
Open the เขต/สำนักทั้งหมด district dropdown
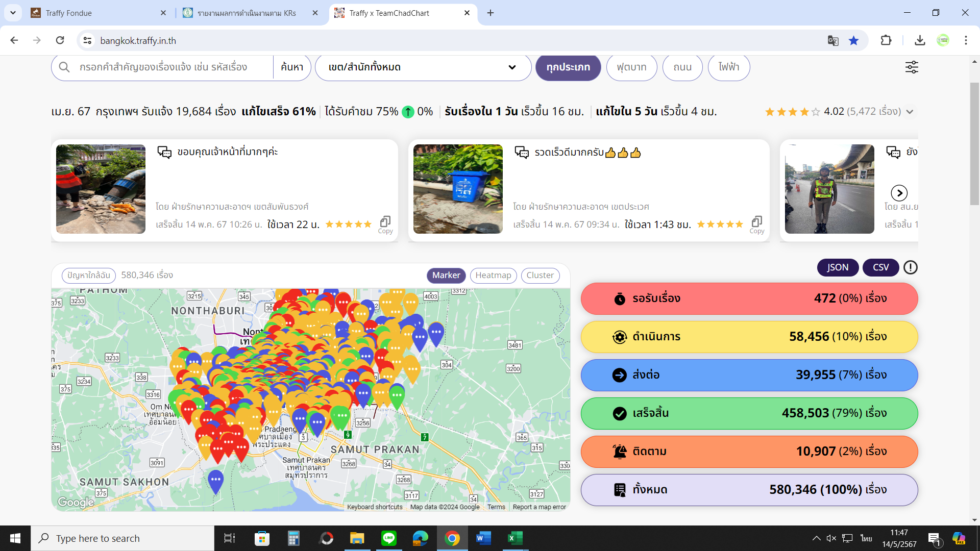(x=423, y=67)
